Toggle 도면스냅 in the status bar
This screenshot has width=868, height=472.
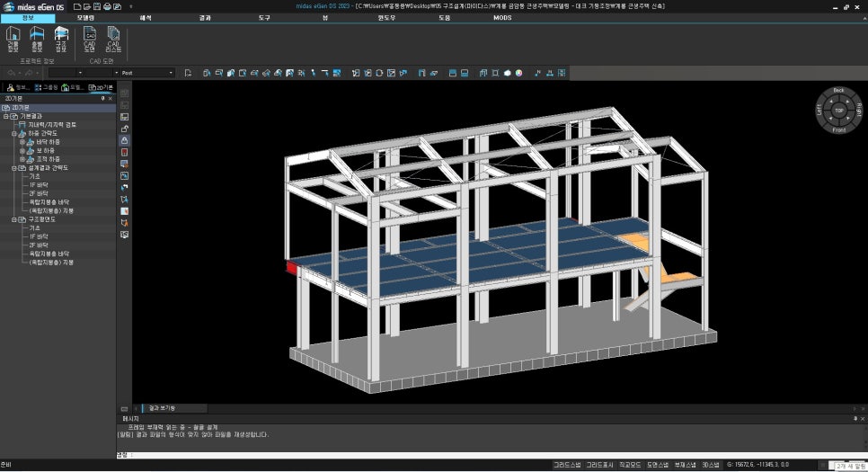tap(657, 465)
